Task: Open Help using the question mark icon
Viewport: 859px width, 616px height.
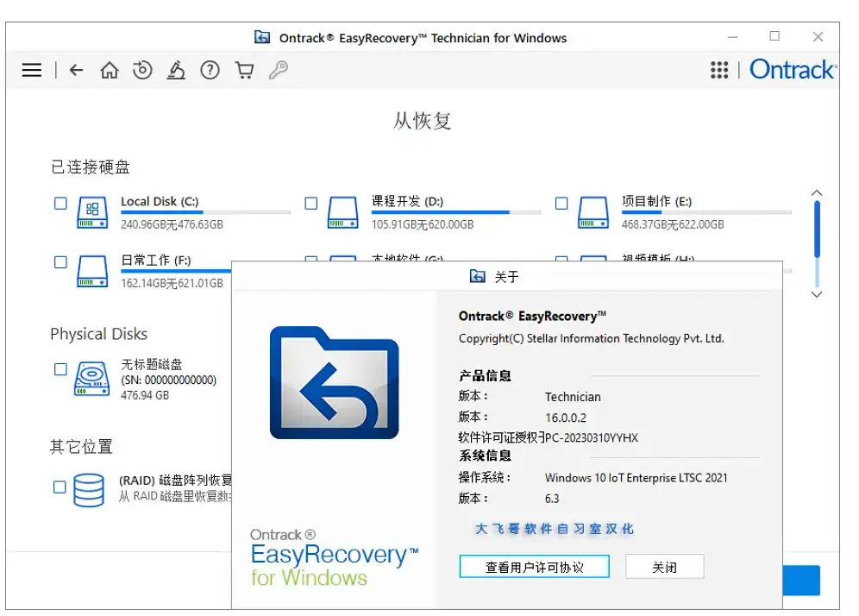Action: point(210,71)
